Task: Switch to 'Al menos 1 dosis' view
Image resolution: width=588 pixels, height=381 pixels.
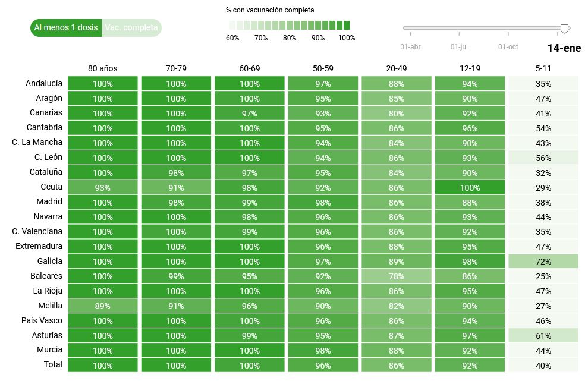Action: 66,28
